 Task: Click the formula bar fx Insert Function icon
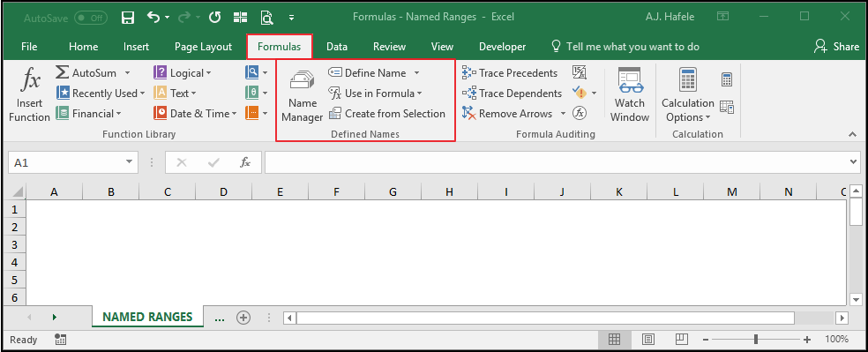(244, 162)
